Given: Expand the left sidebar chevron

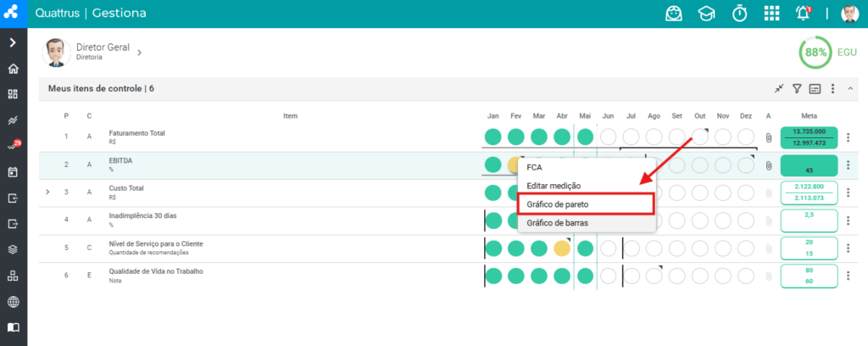Looking at the screenshot, I should [14, 42].
